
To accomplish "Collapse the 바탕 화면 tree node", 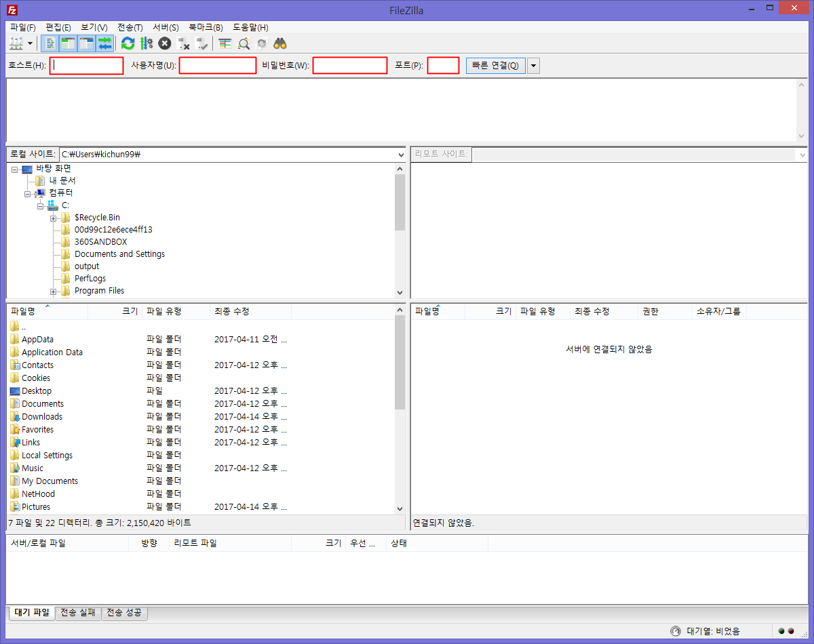I will [14, 169].
